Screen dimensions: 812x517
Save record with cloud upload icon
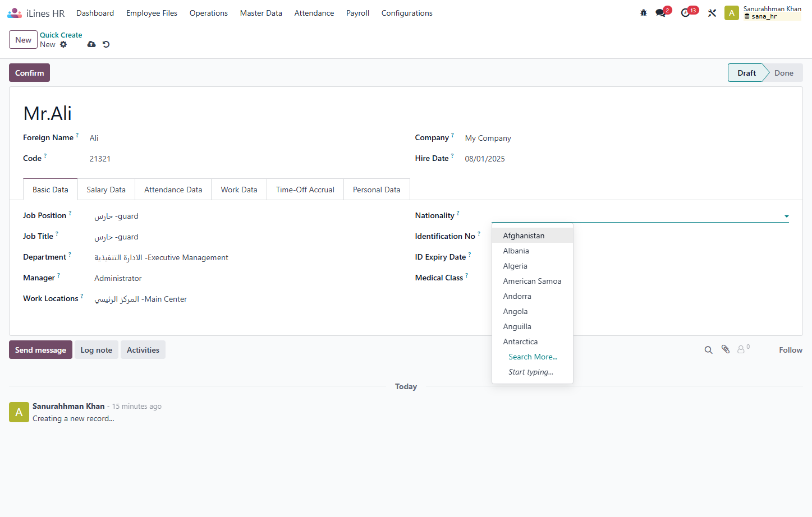[91, 44]
